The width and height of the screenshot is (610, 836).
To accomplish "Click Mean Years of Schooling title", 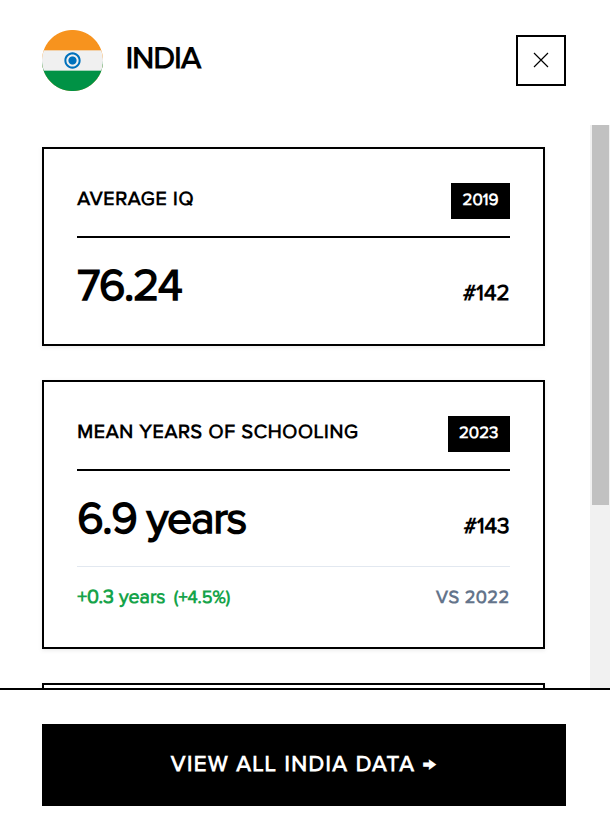I will point(218,431).
